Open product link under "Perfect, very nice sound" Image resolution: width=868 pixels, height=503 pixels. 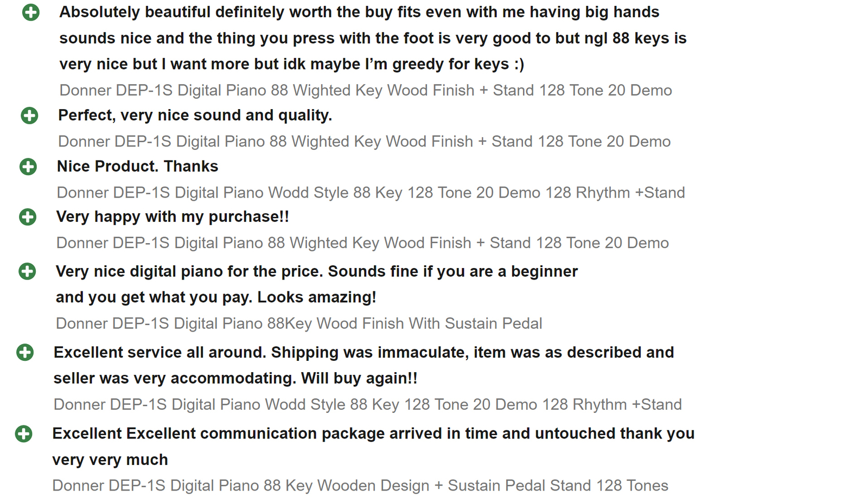[364, 142]
